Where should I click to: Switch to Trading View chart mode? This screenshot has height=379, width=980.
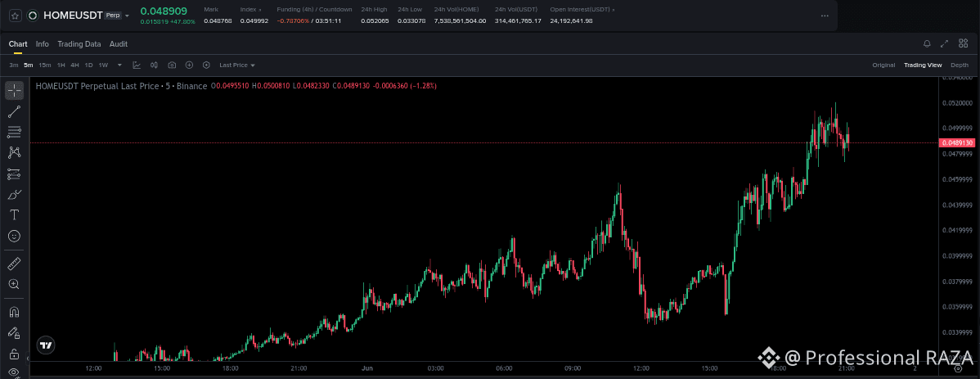(x=923, y=65)
